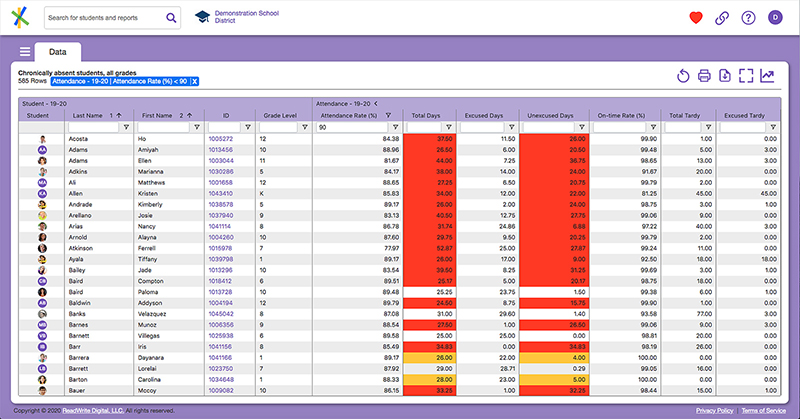
Task: Open the hamburger menu
Action: (x=25, y=52)
